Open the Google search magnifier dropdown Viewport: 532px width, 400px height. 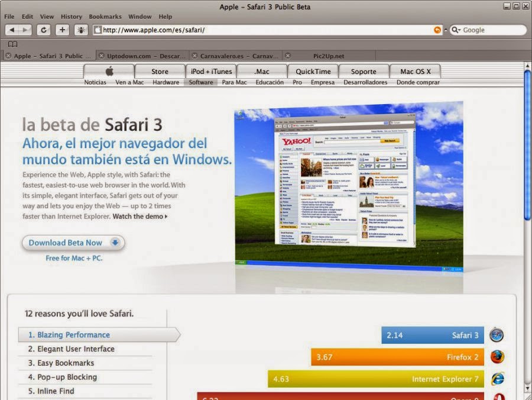(456, 30)
